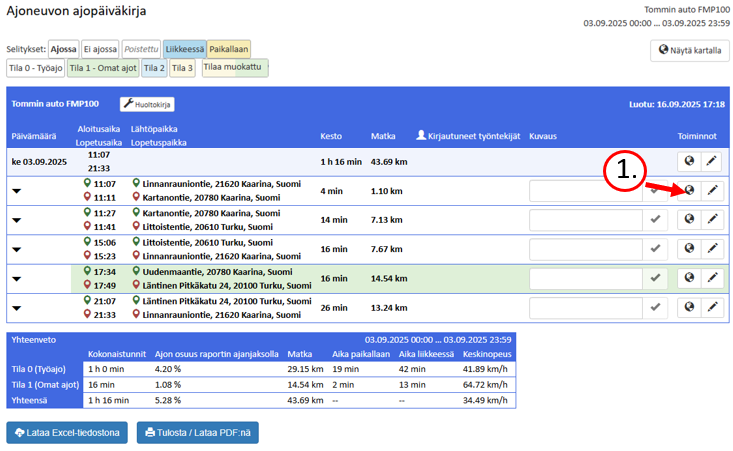This screenshot has width=733, height=451.
Task: Click description field for 11:27 trip
Action: tap(584, 220)
